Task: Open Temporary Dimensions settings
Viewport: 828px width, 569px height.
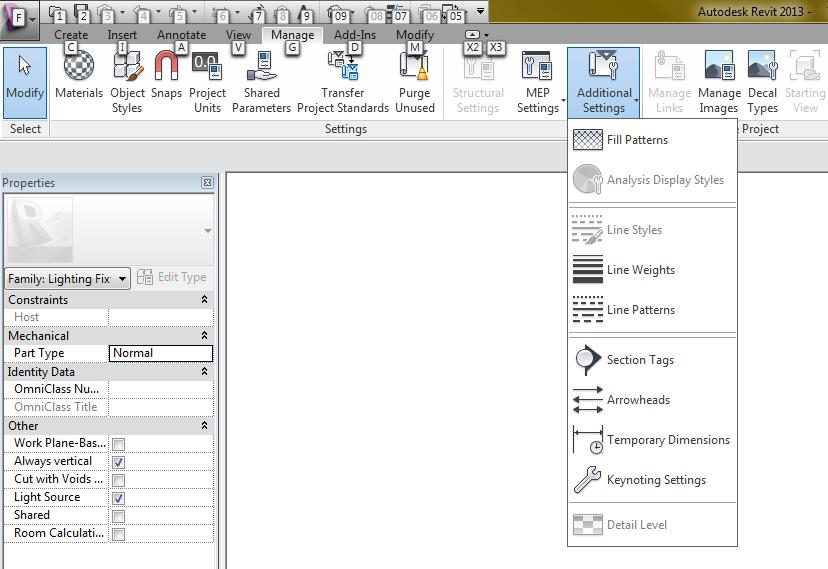Action: coord(652,440)
